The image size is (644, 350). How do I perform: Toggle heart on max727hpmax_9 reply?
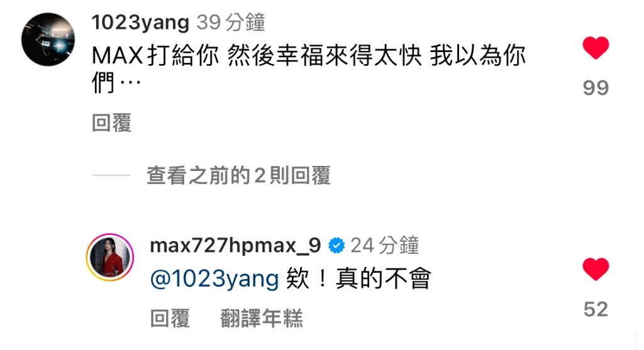click(596, 269)
